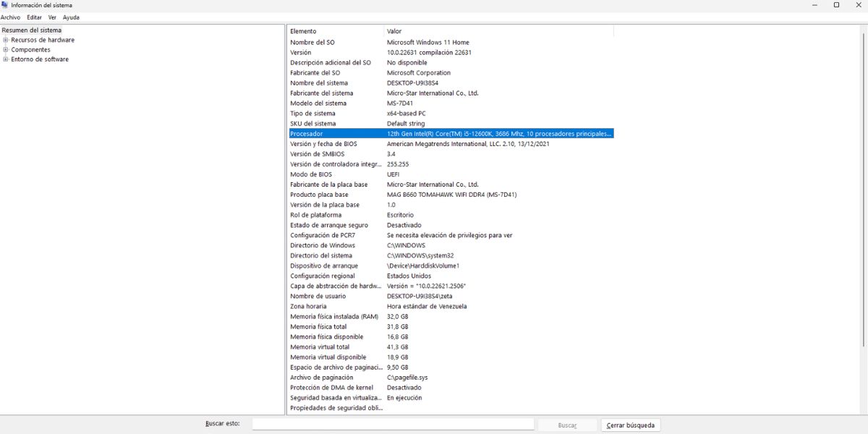Select the Nombre del SO row
Screen dimensions: 868x434
click(x=451, y=42)
